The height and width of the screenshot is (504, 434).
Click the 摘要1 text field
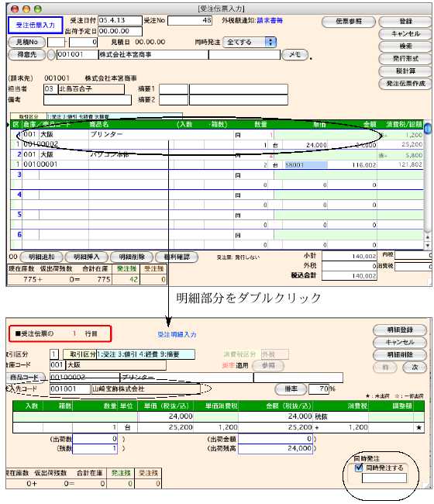tap(239, 89)
